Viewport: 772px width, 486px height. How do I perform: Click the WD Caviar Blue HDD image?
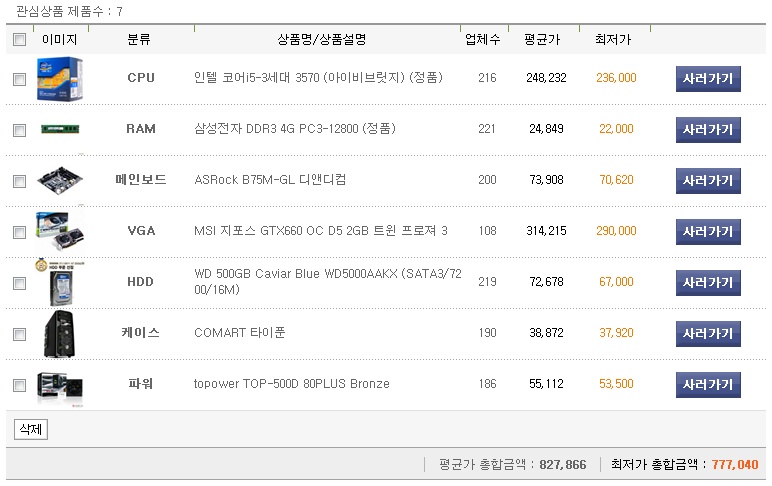click(x=59, y=282)
